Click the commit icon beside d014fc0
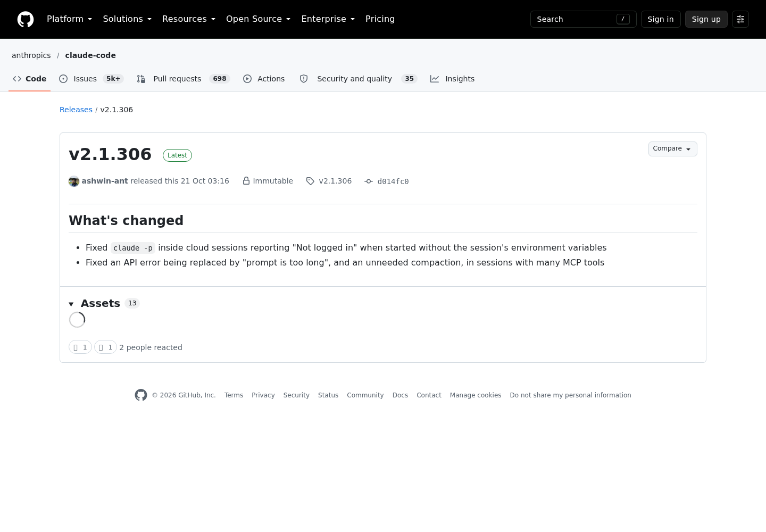 click(x=369, y=181)
